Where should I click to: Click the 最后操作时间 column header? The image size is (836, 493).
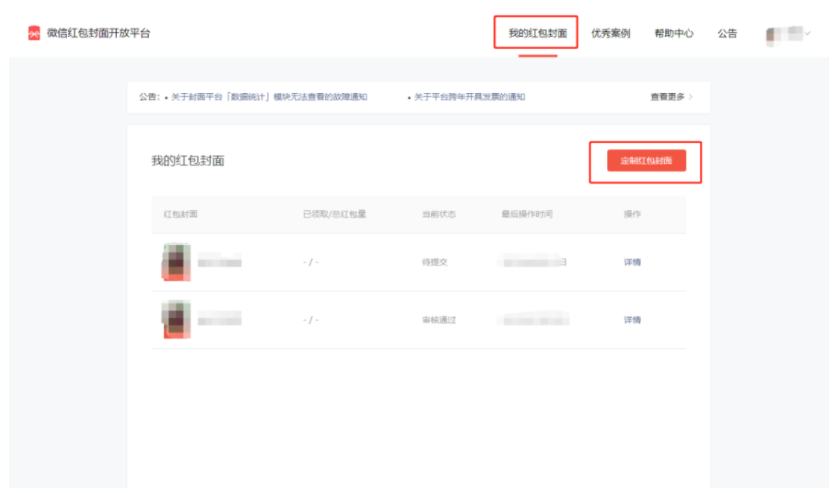point(527,214)
